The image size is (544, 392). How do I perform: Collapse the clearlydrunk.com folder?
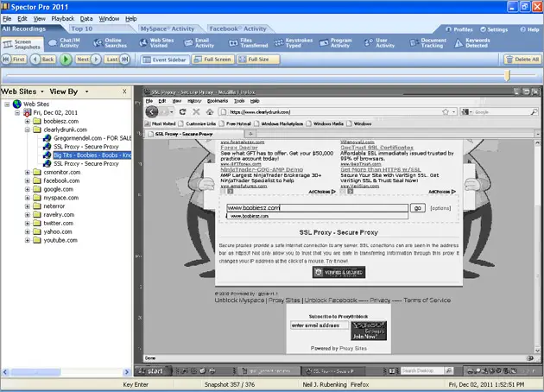pos(27,130)
